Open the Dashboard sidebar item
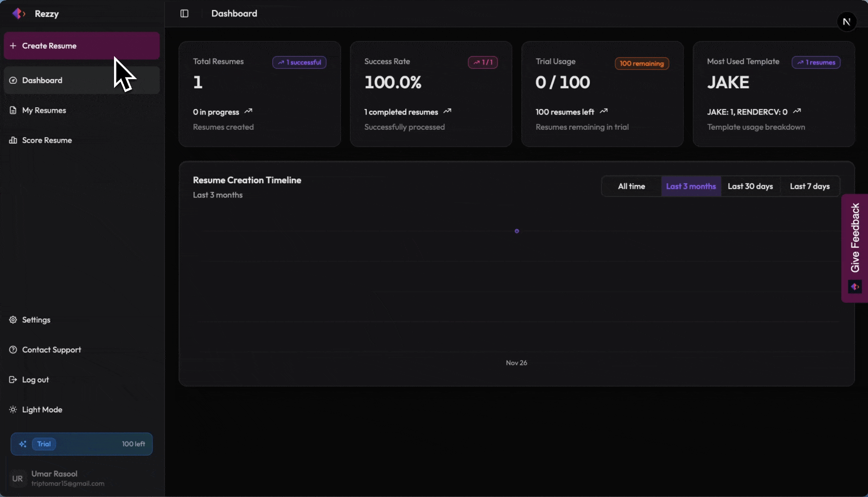 coord(42,81)
